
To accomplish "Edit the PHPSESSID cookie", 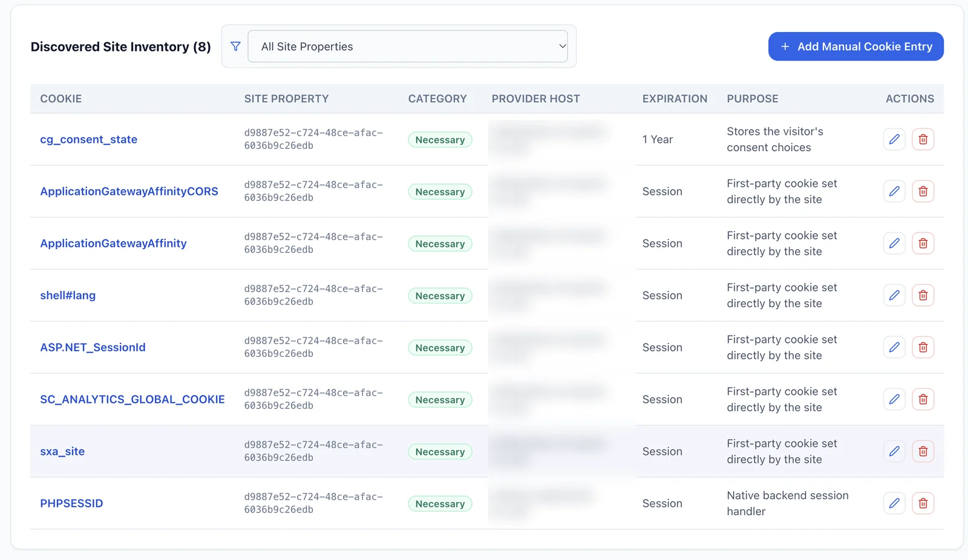I will click(894, 503).
